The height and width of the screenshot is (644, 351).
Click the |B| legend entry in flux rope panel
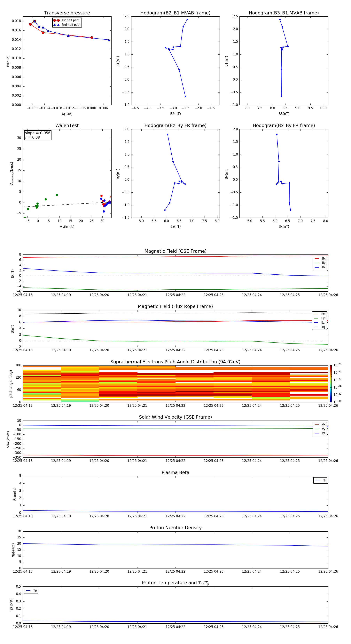tap(320, 327)
